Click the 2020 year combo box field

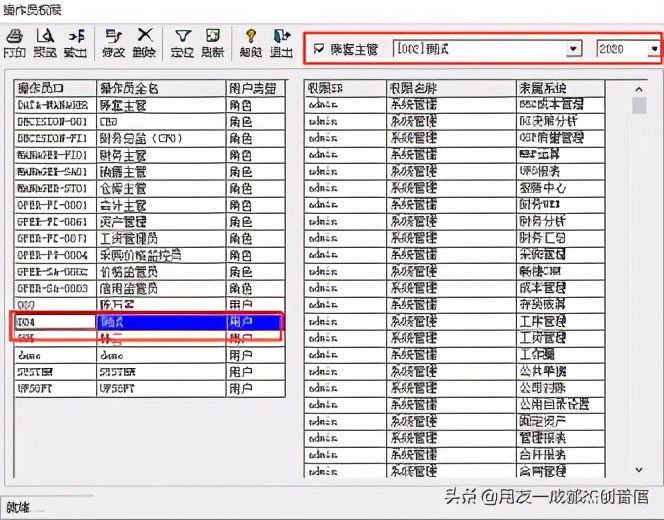tap(628, 49)
